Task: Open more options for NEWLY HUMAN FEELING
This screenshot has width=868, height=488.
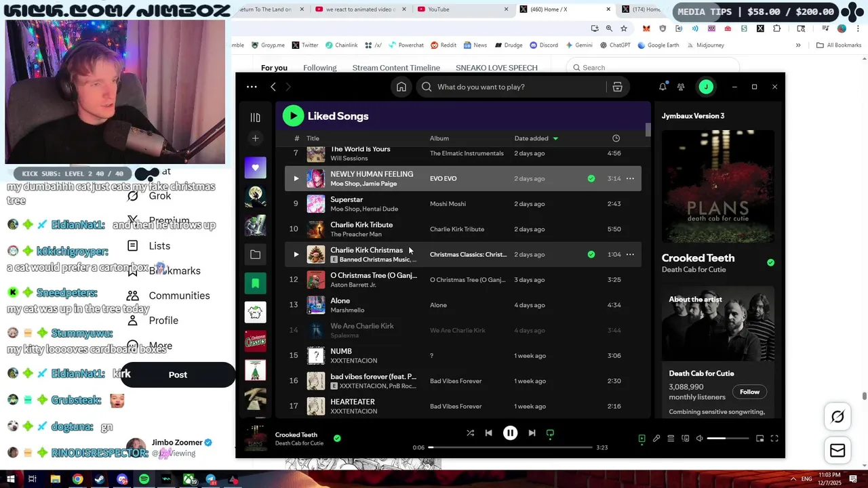Action: pos(630,178)
